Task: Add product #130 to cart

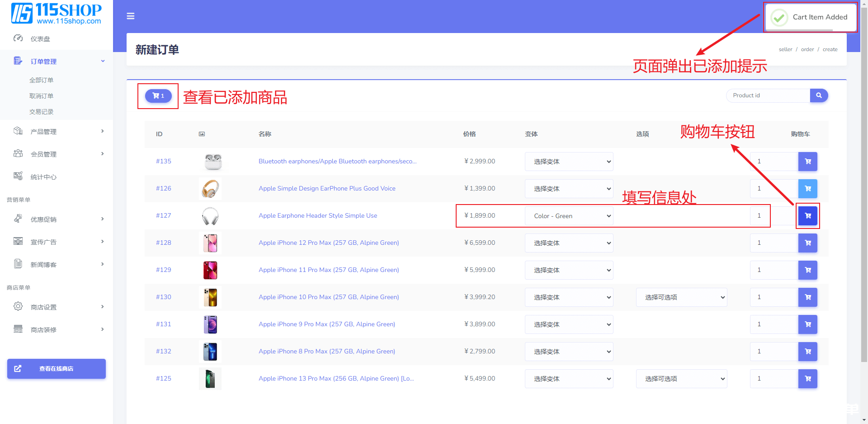Action: (x=808, y=297)
